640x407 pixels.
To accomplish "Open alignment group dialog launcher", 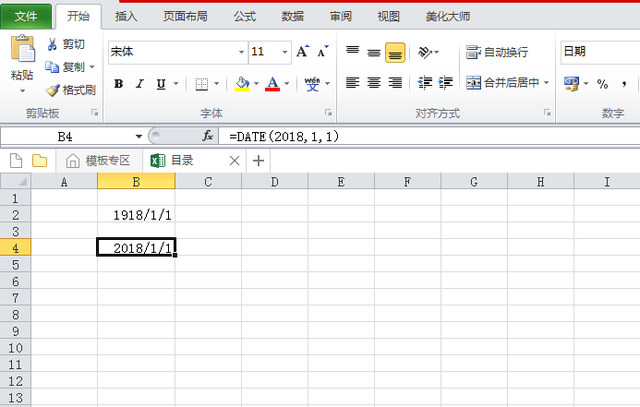I will coord(547,113).
